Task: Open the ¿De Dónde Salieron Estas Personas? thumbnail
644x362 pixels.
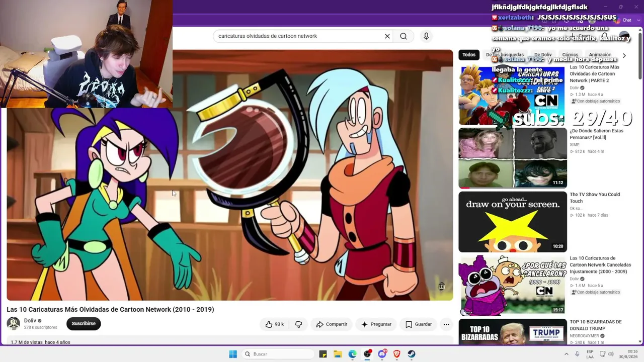Action: point(513,158)
